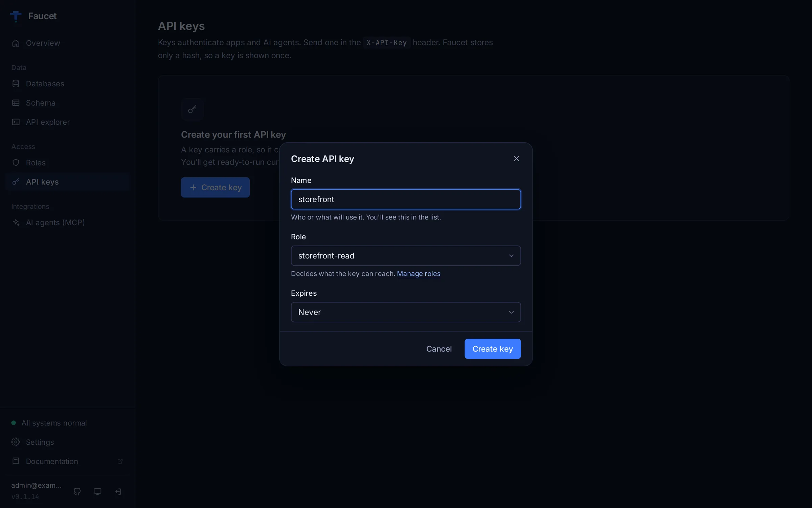Select API keys in the sidebar
This screenshot has width=812, height=508.
point(67,182)
